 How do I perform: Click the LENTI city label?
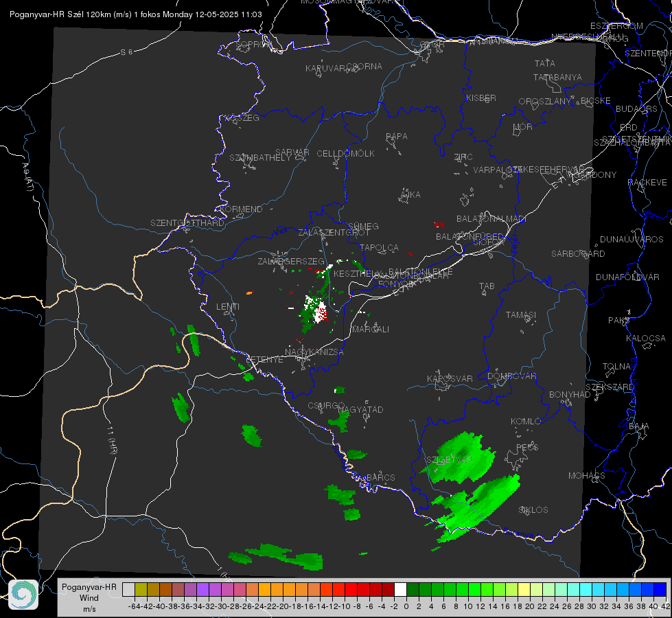point(228,307)
